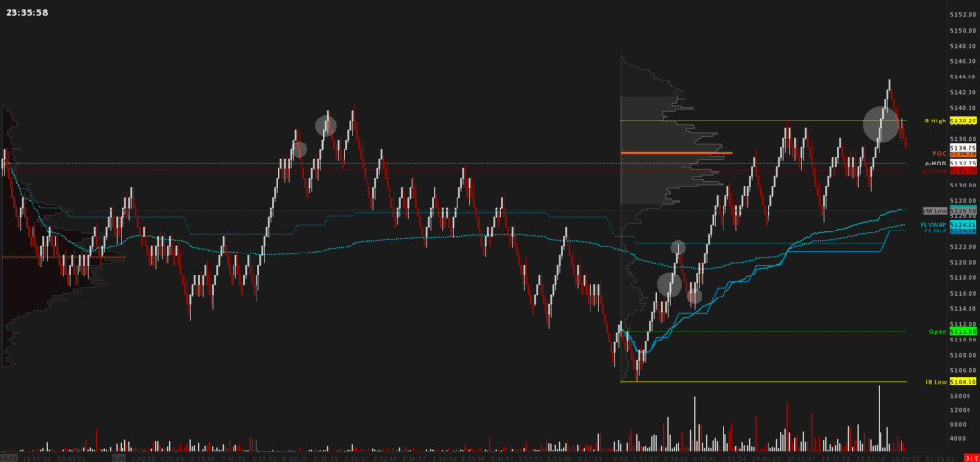This screenshot has height=462, width=980.
Task: Click the 5126.50 pM Low price tag
Action: coord(963,211)
